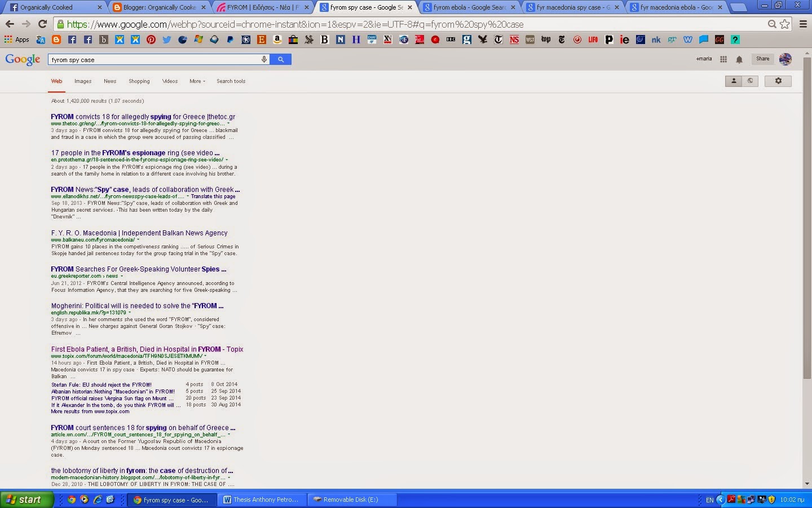The height and width of the screenshot is (508, 812).
Task: Open 'F. Y. R. O. Macedonia | Independent Balkan' result
Action: click(x=139, y=233)
